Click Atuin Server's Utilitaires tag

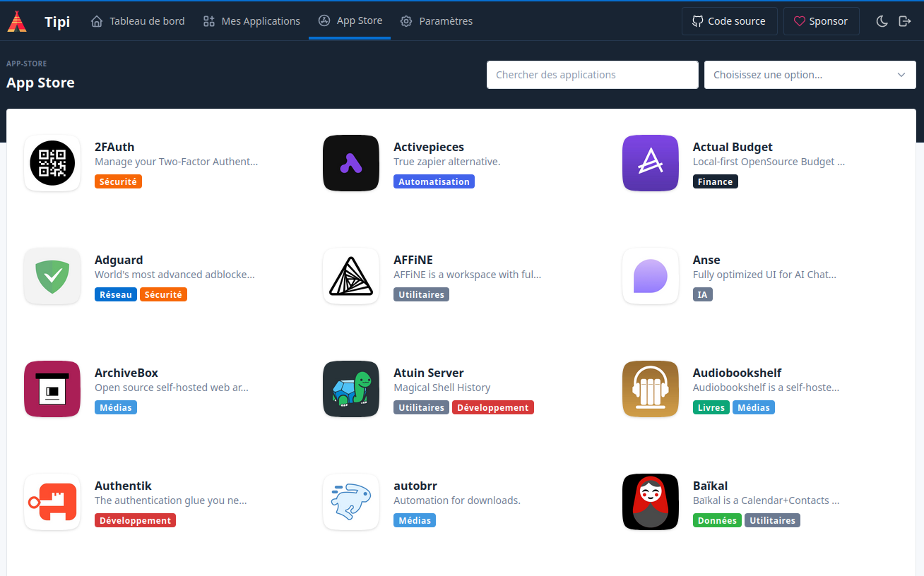421,407
